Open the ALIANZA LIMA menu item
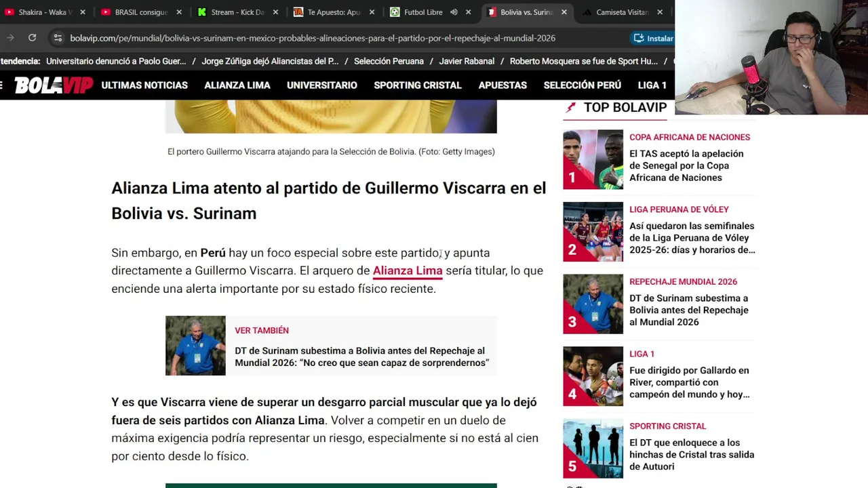The width and height of the screenshot is (868, 488). point(237,85)
